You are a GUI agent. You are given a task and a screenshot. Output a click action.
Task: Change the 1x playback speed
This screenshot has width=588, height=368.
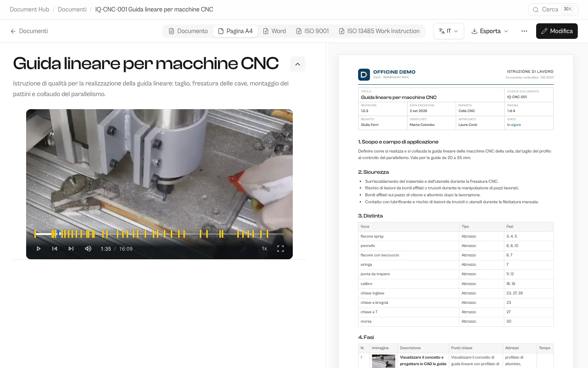pos(264,249)
